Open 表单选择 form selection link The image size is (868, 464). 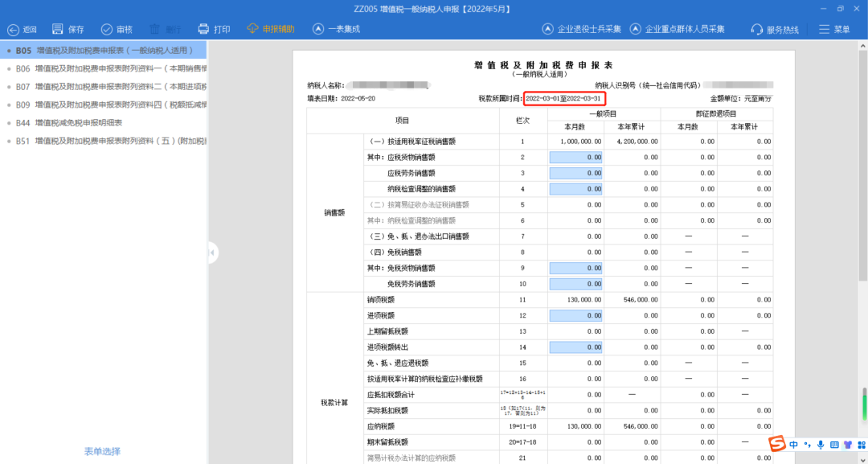[x=103, y=452]
